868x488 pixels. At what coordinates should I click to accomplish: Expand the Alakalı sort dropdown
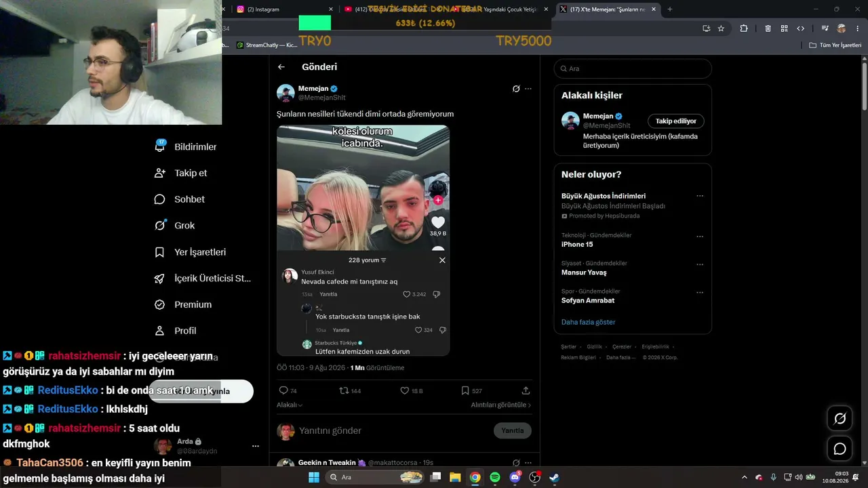click(x=290, y=405)
